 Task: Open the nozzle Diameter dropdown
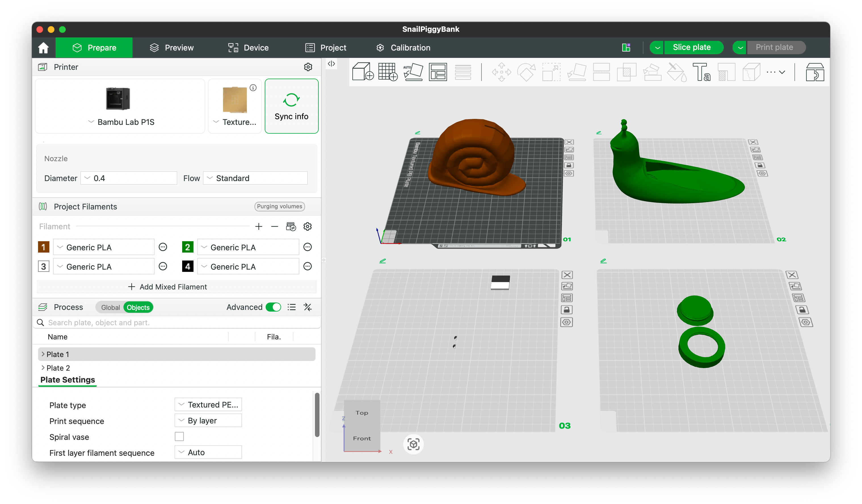pos(129,178)
